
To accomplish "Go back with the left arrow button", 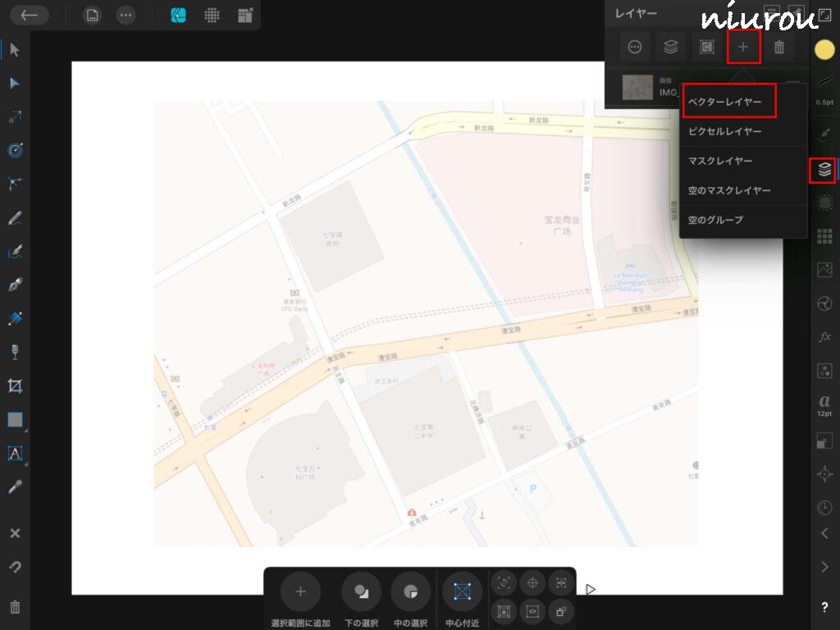I will tap(29, 16).
